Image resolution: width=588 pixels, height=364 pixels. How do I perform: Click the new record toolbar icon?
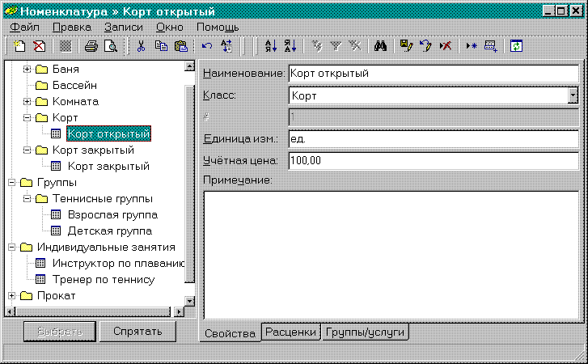tap(21, 46)
